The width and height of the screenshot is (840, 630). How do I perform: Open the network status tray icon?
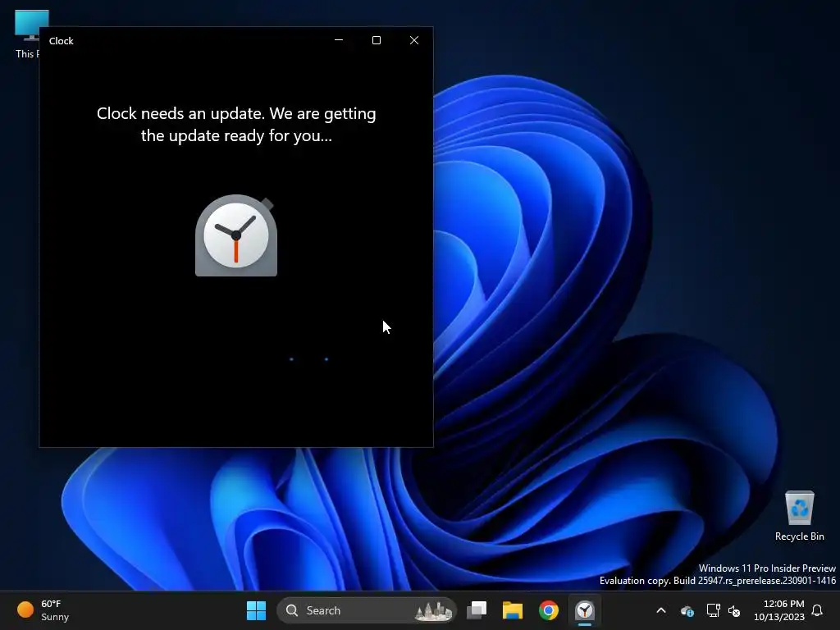tap(713, 610)
